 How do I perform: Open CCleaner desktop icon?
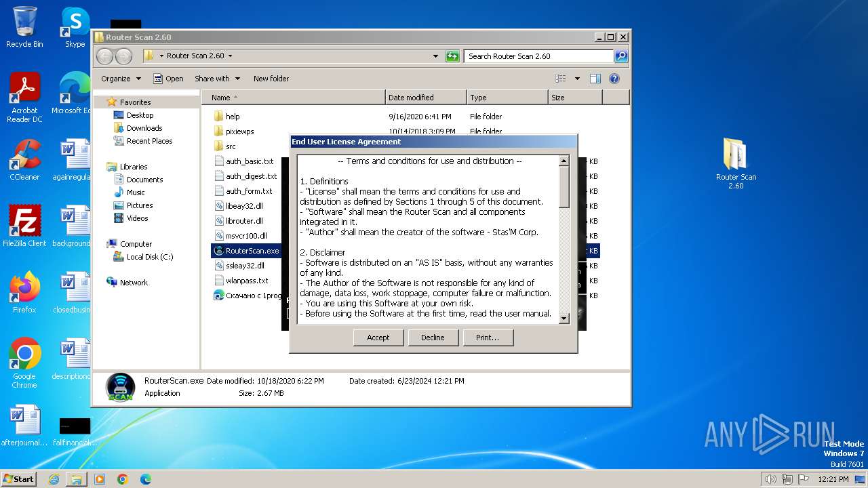[x=24, y=160]
